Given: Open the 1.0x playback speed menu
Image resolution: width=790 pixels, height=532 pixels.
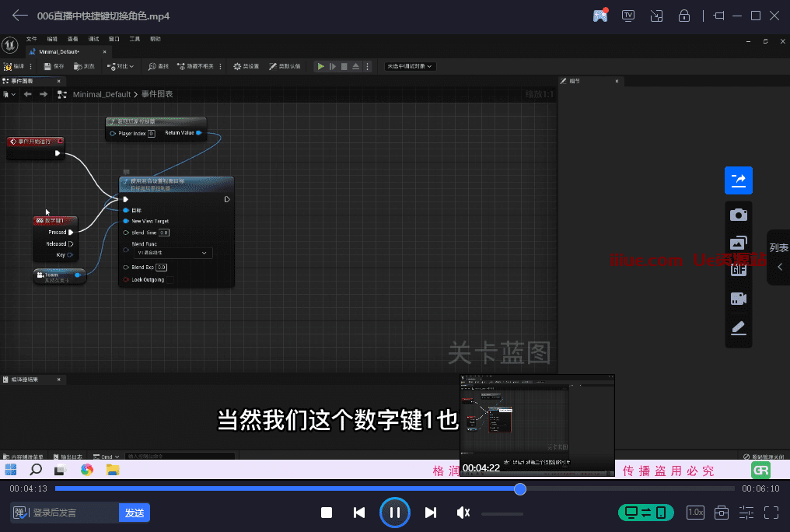Looking at the screenshot, I should pyautogui.click(x=695, y=513).
